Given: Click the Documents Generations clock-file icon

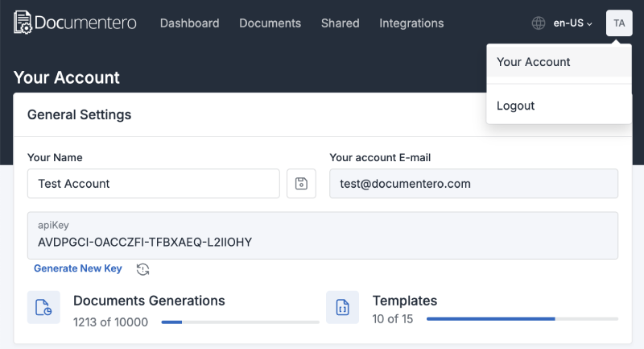Looking at the screenshot, I should tap(43, 307).
